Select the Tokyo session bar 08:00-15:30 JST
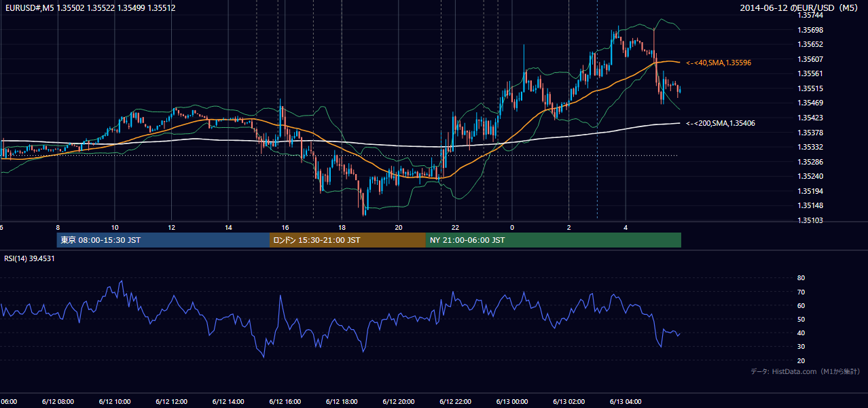 pos(163,240)
